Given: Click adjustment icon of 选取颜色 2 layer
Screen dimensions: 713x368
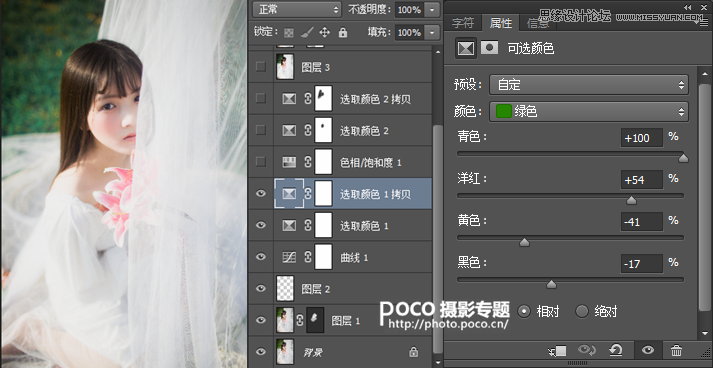Looking at the screenshot, I should (x=289, y=131).
